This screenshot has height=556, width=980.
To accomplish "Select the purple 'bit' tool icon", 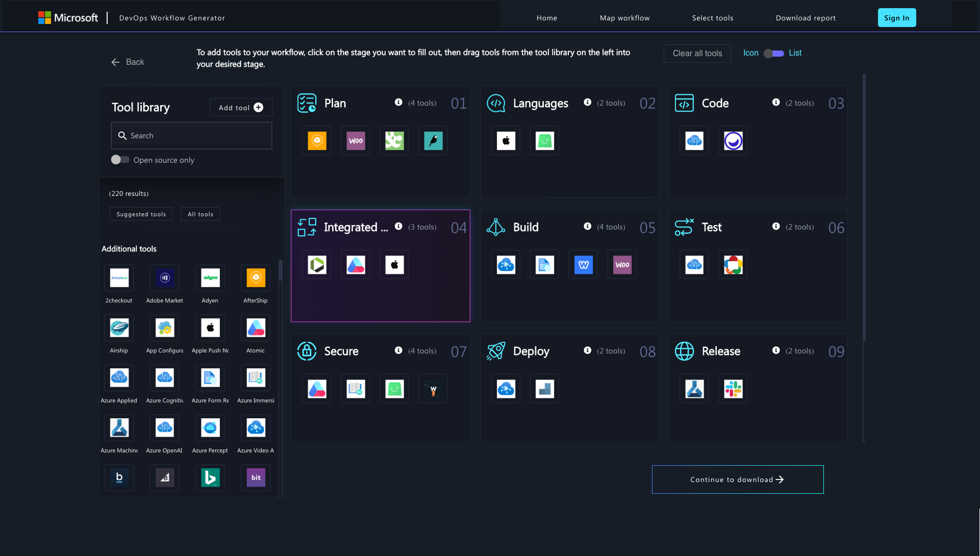I will coord(256,478).
